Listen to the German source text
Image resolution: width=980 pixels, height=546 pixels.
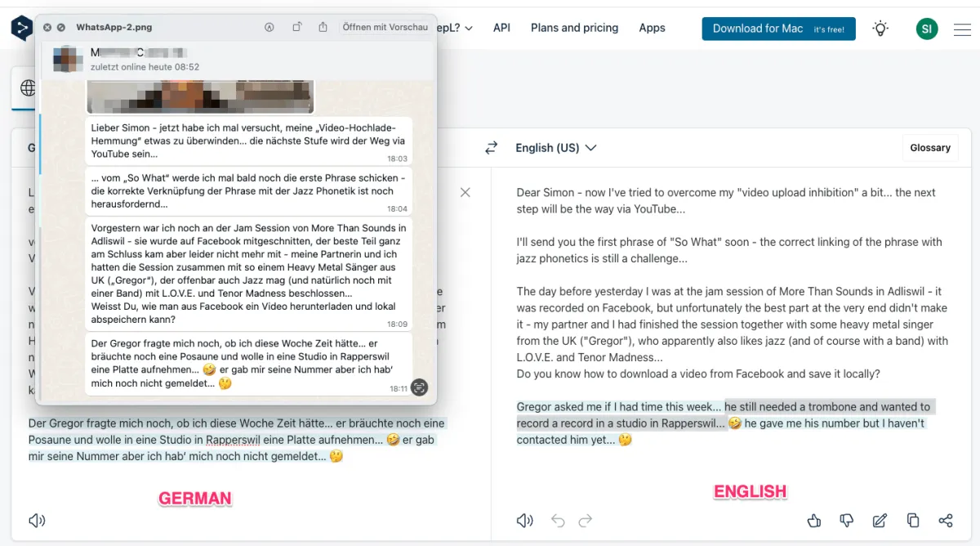pos(36,521)
